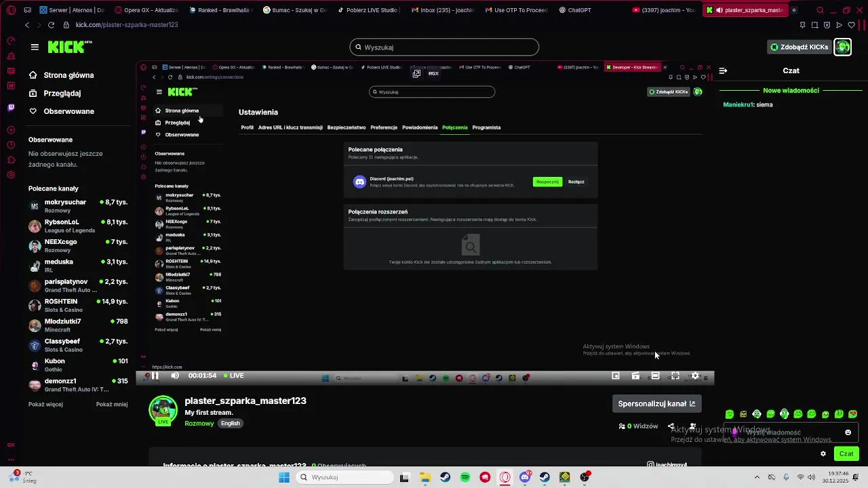
Task: Click Spersonalizuj kanał button
Action: (656, 403)
